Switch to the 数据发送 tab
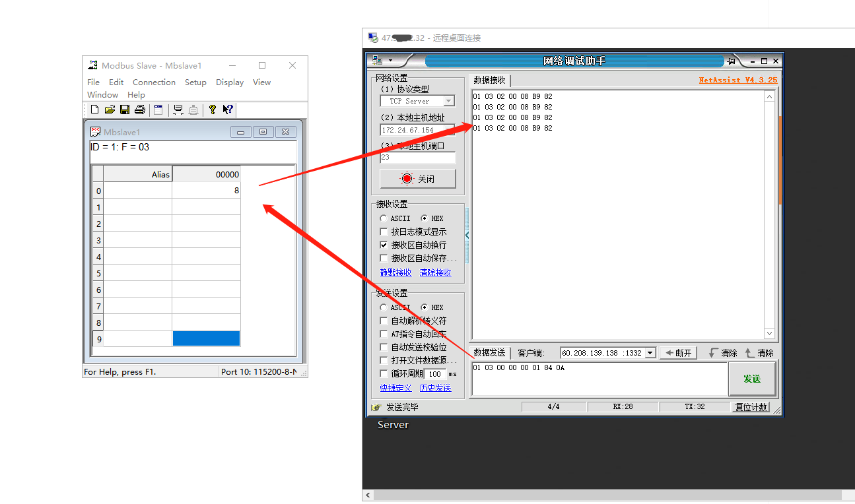The width and height of the screenshot is (855, 504). pyautogui.click(x=489, y=353)
